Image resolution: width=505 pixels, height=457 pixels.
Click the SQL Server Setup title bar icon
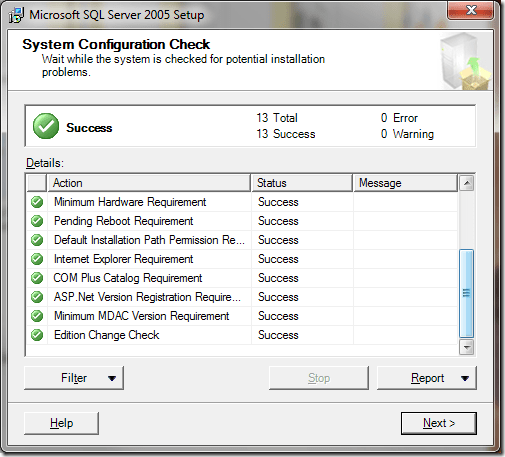(x=16, y=15)
